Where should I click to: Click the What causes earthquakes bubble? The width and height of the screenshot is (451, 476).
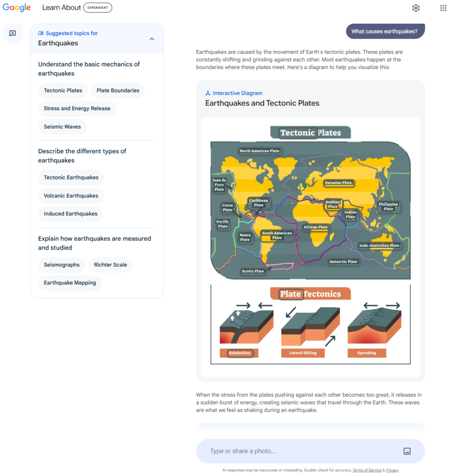click(x=385, y=31)
